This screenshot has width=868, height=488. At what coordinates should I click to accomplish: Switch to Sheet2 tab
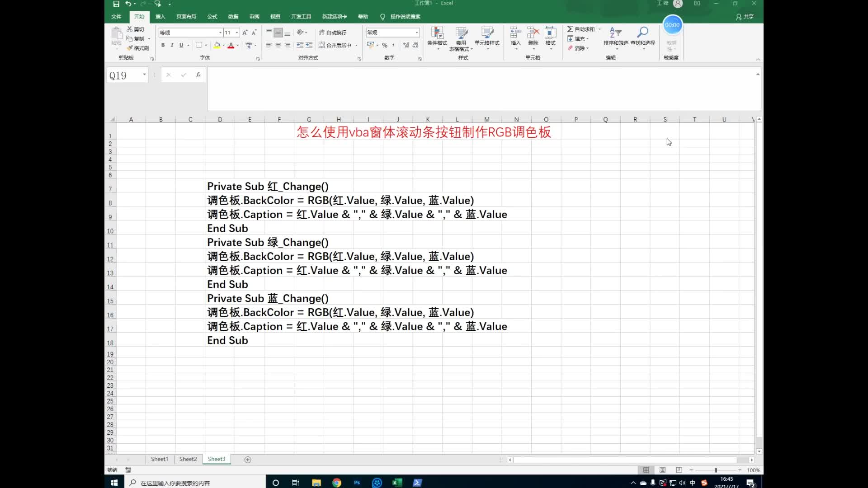click(x=188, y=459)
